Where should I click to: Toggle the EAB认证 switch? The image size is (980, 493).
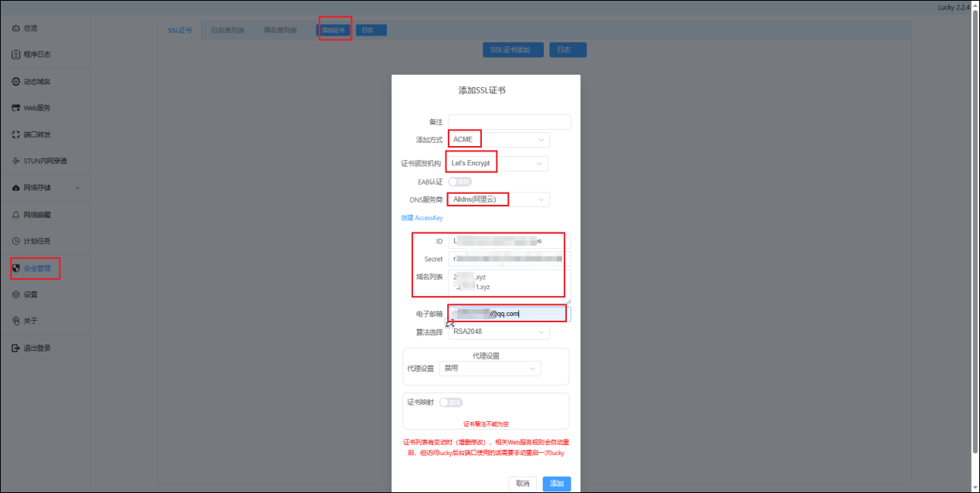(x=459, y=182)
